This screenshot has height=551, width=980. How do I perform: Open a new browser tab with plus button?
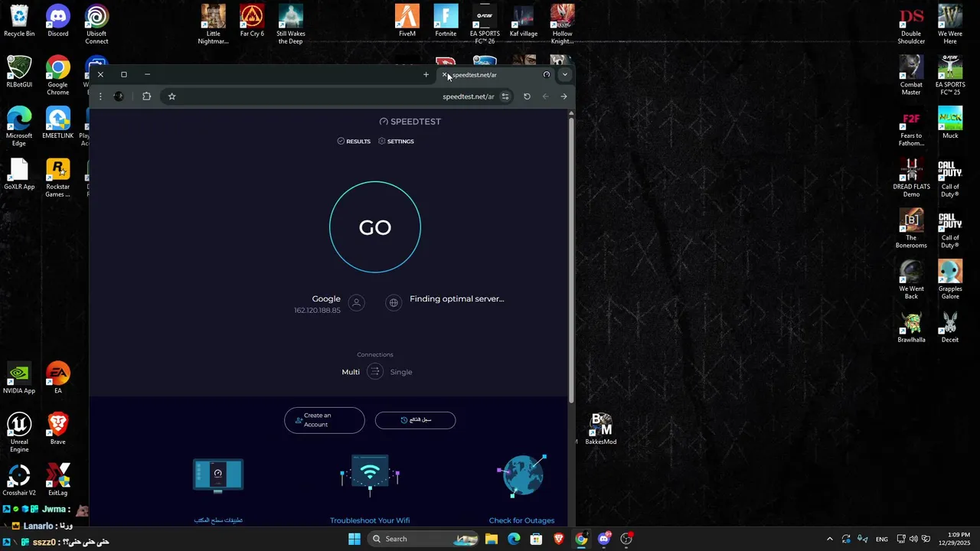[x=426, y=75]
